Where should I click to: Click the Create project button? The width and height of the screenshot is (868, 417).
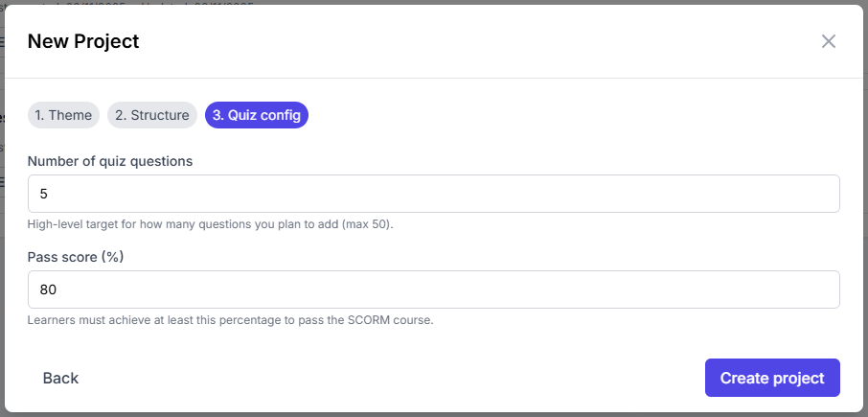[x=772, y=378]
